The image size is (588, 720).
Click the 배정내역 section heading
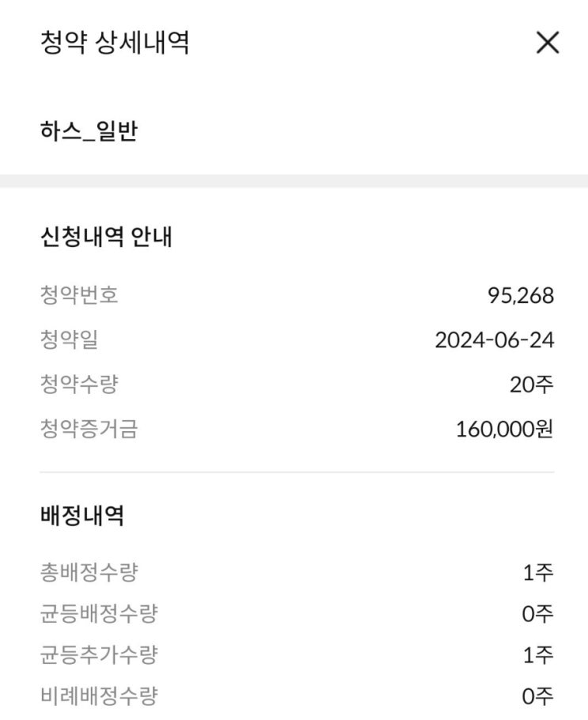[x=82, y=516]
